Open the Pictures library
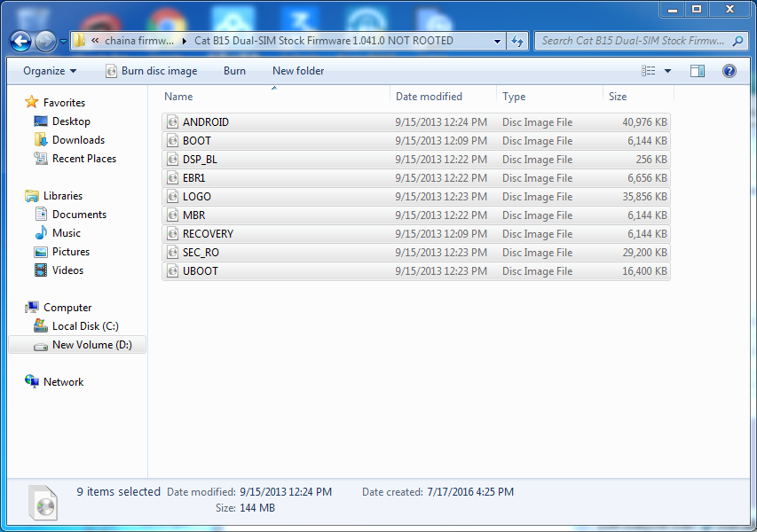757x532 pixels. pos(70,252)
